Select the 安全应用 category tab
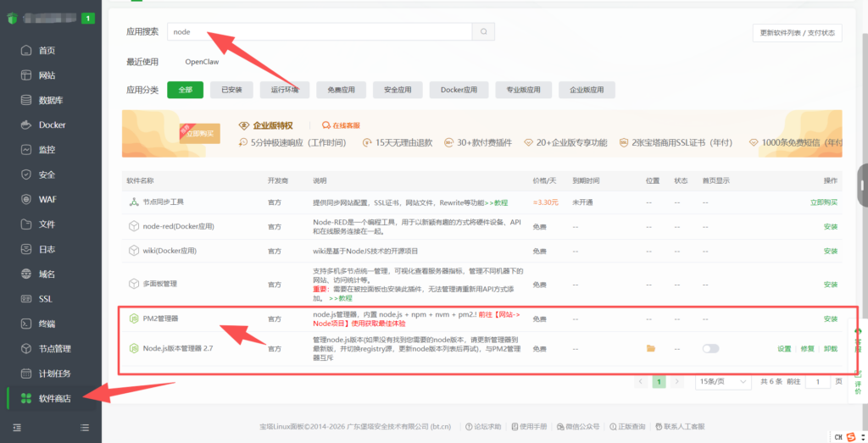 398,90
